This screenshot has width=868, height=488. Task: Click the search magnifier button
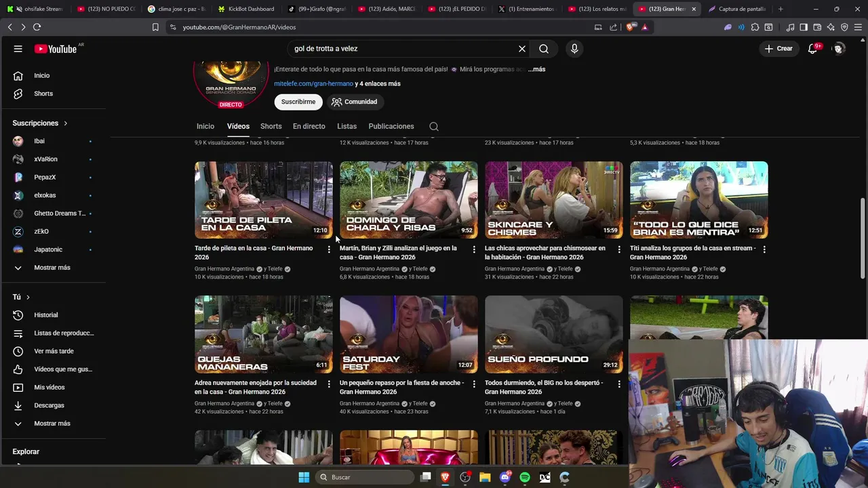[544, 49]
